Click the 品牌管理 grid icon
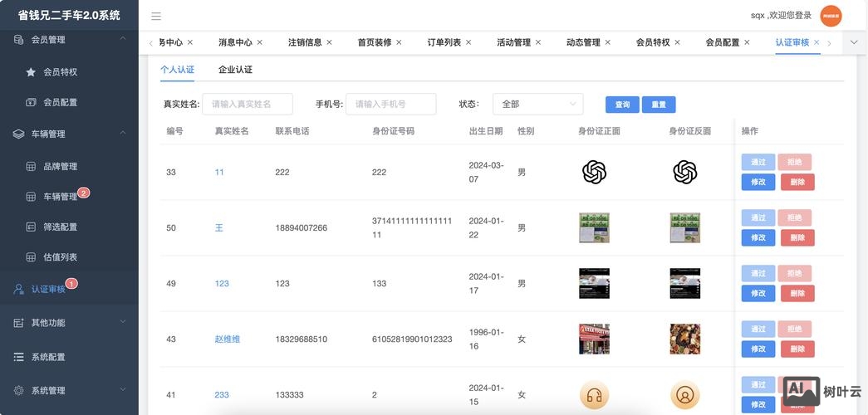The image size is (868, 415). pos(31,167)
